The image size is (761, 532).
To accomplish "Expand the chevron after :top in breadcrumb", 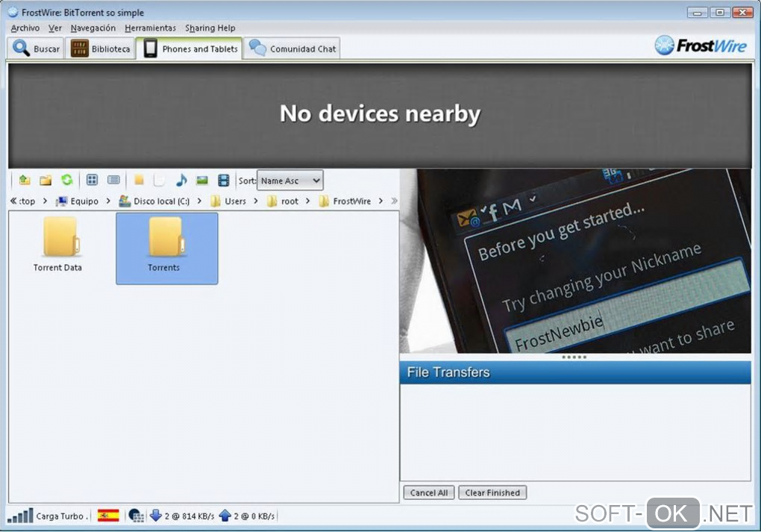I will [x=45, y=201].
